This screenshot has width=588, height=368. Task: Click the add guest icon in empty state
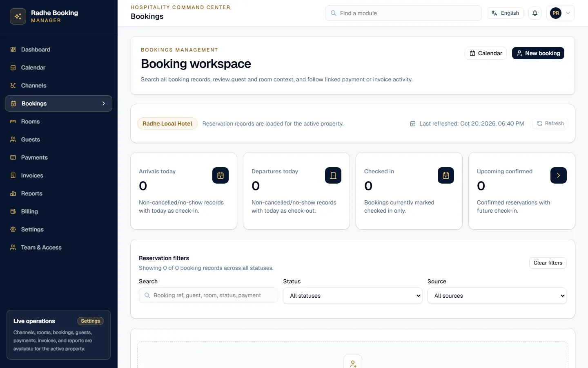(353, 363)
